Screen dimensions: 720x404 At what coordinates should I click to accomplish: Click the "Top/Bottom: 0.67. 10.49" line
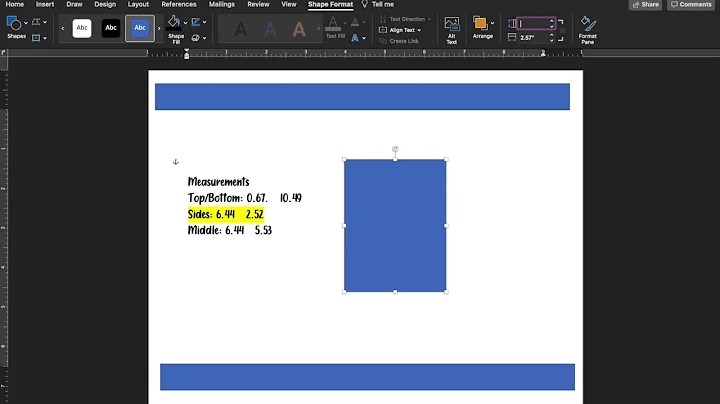245,198
